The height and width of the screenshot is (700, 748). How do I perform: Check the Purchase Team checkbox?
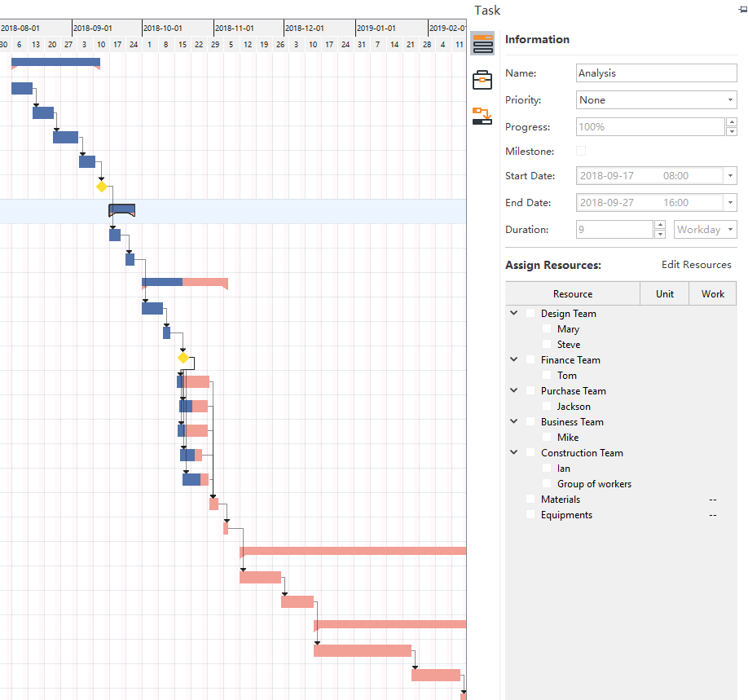pos(530,391)
